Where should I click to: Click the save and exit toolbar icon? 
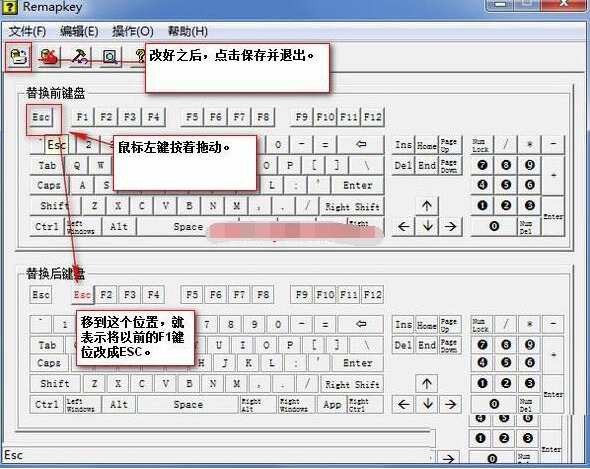[18, 57]
